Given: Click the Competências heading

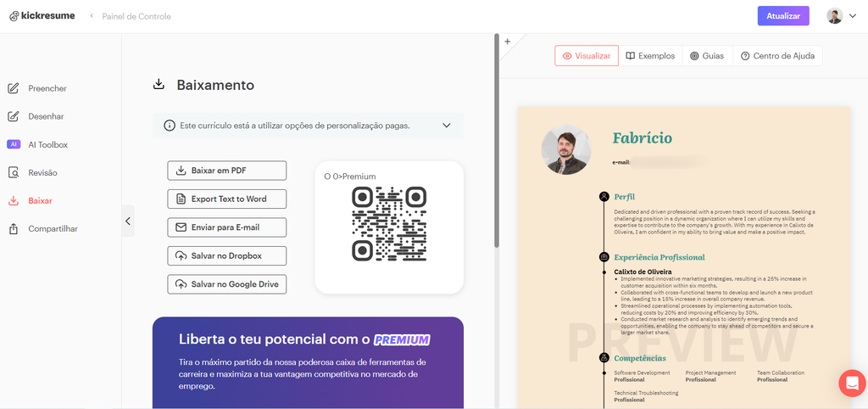Looking at the screenshot, I should [x=640, y=358].
